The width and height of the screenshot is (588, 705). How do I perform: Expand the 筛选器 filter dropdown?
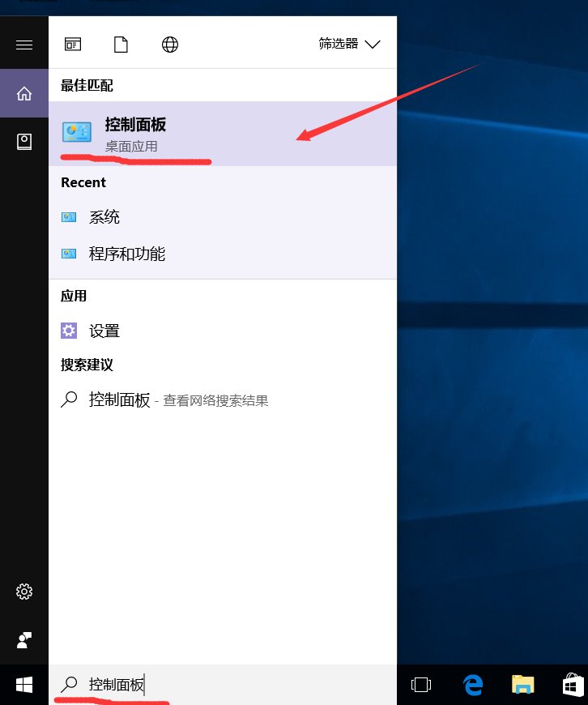pyautogui.click(x=349, y=44)
